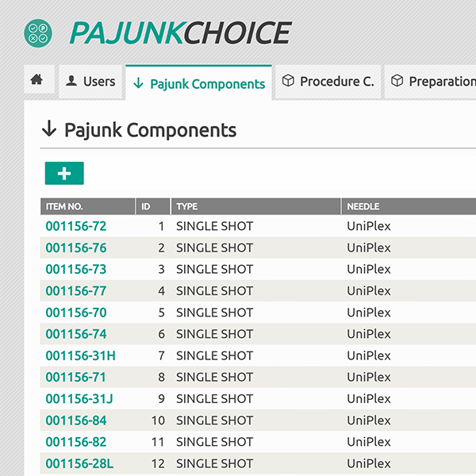Click the PajunkChoice logo icon

click(x=37, y=33)
